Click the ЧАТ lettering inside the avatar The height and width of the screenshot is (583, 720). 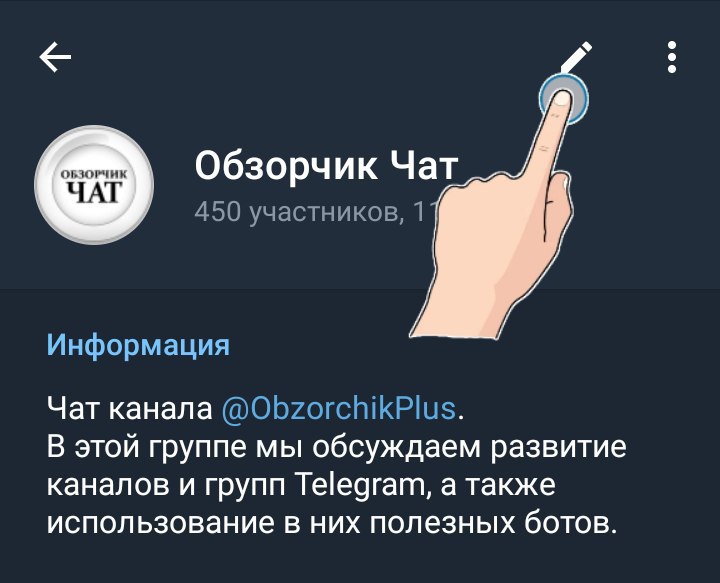point(94,192)
